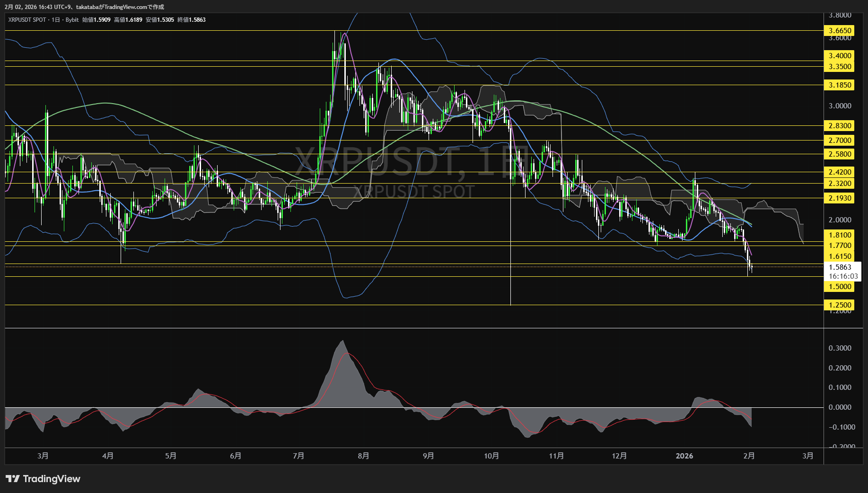868x493 pixels.
Task: Click the 3.6650 yellow price label
Action: [x=840, y=31]
